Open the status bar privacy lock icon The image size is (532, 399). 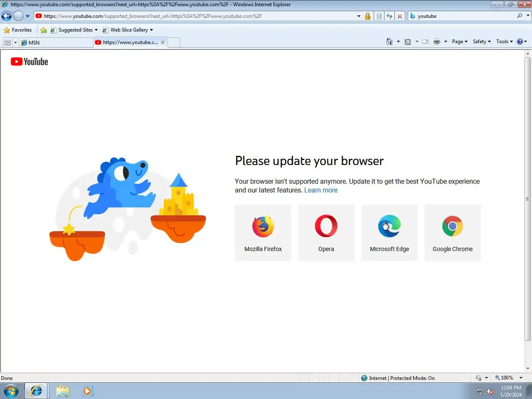click(479, 378)
